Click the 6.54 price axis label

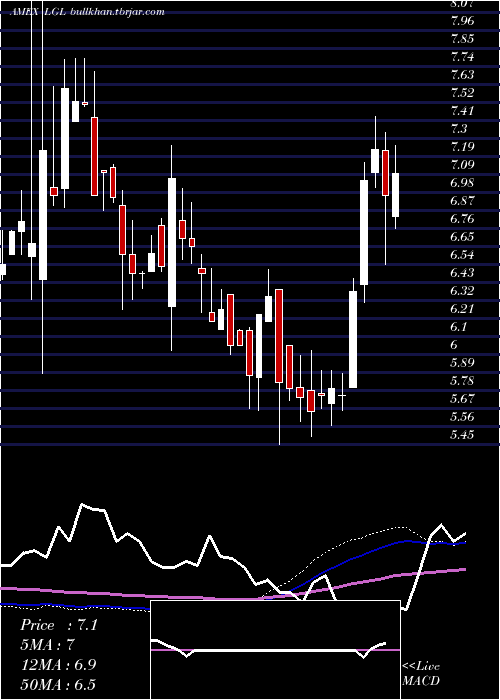[462, 255]
